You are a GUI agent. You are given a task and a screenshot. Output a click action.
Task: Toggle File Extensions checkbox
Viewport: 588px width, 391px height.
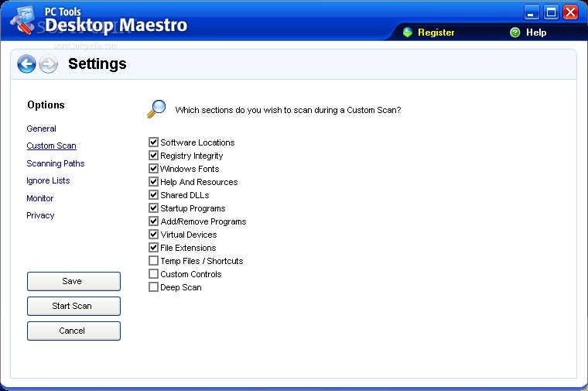click(x=153, y=247)
